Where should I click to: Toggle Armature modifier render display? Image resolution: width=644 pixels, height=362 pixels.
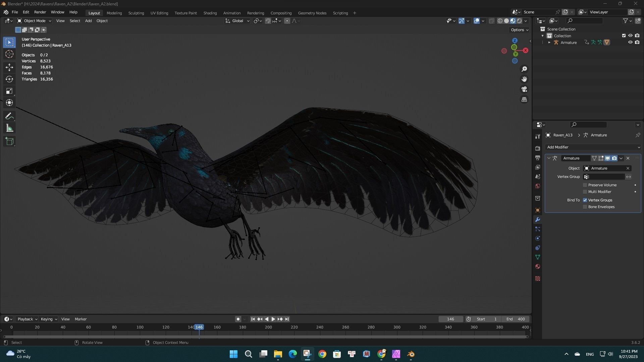point(614,158)
